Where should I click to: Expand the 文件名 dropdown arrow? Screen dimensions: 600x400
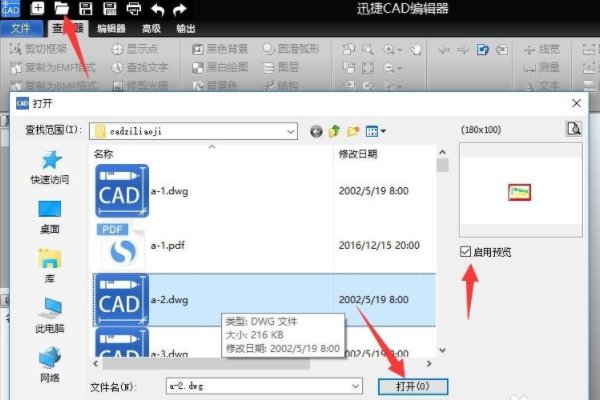pos(355,386)
